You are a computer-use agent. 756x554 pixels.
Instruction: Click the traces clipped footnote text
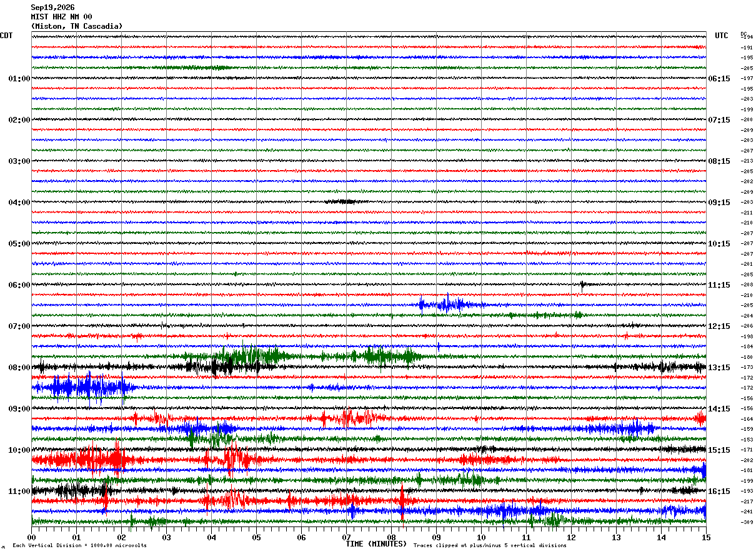click(x=490, y=546)
